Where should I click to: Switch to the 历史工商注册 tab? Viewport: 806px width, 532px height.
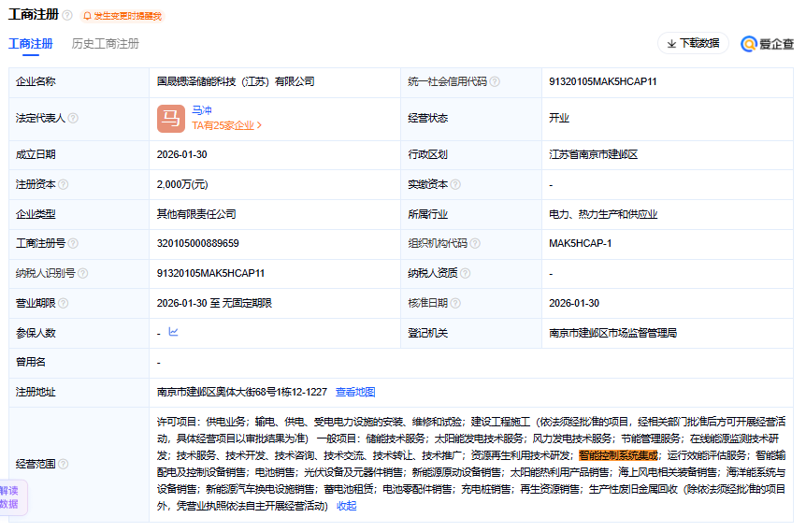(106, 44)
